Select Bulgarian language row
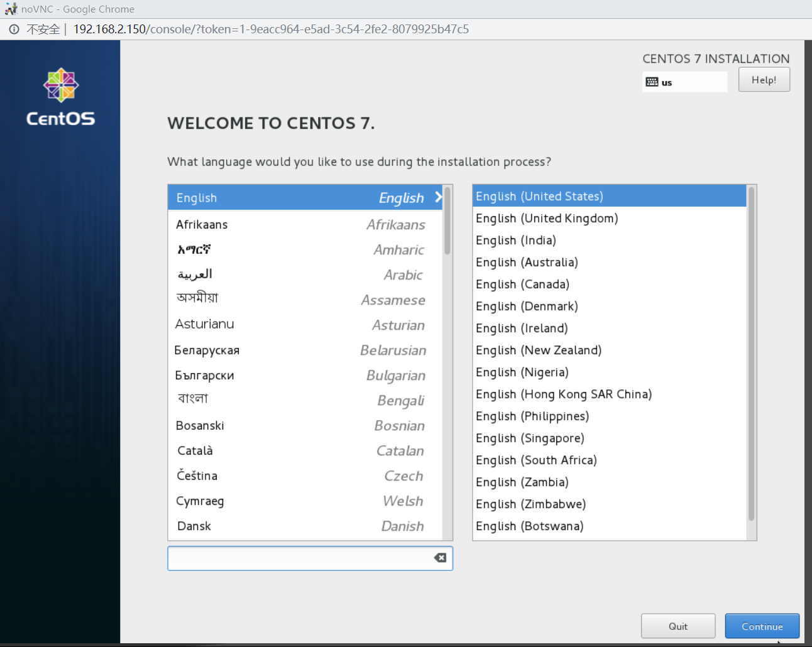This screenshot has height=647, width=812. [x=305, y=375]
